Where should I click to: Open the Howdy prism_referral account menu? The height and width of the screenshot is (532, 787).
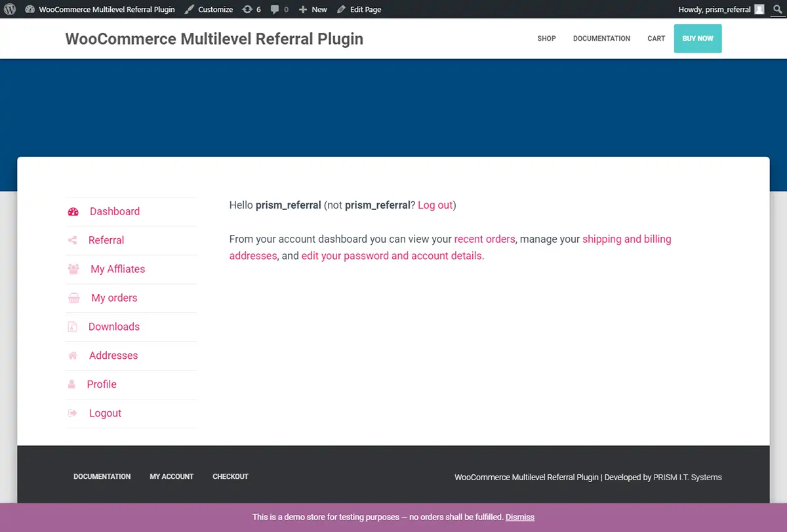click(720, 9)
